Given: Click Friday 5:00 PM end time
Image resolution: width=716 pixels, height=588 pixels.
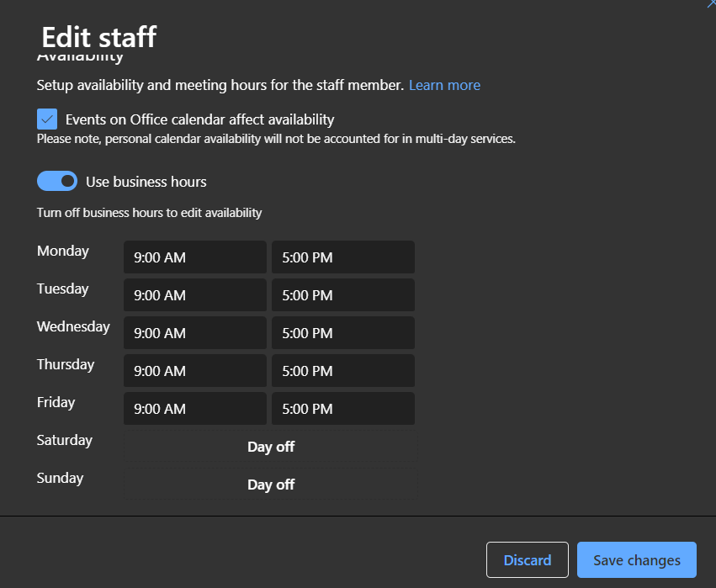Looking at the screenshot, I should pos(342,409).
